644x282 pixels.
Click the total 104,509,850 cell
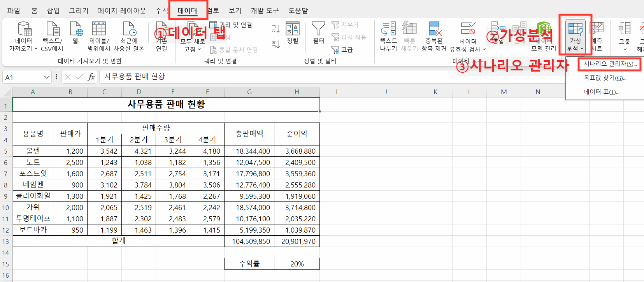coord(249,241)
